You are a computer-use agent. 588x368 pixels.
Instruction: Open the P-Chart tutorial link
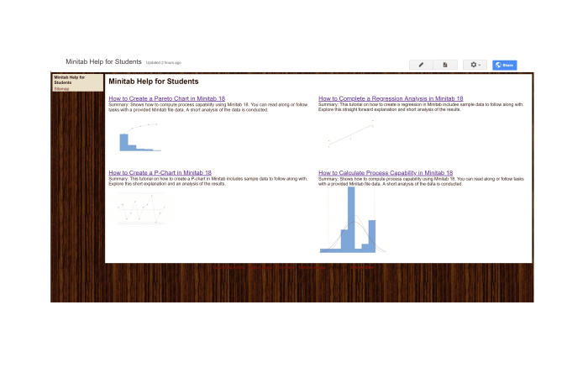click(160, 172)
